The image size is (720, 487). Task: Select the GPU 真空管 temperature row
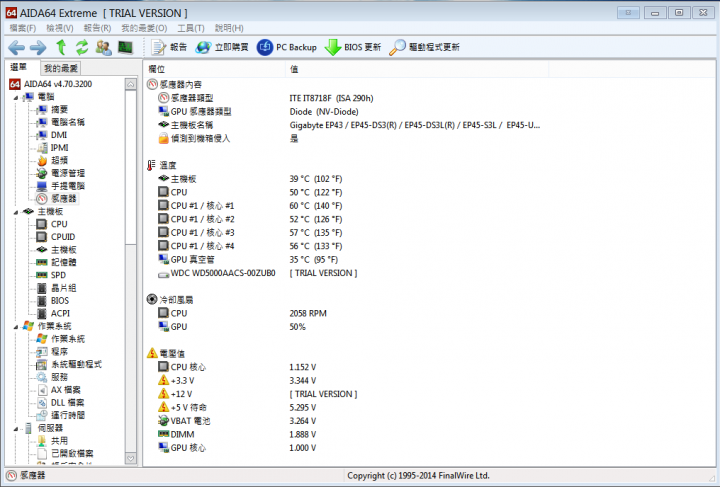[344, 259]
